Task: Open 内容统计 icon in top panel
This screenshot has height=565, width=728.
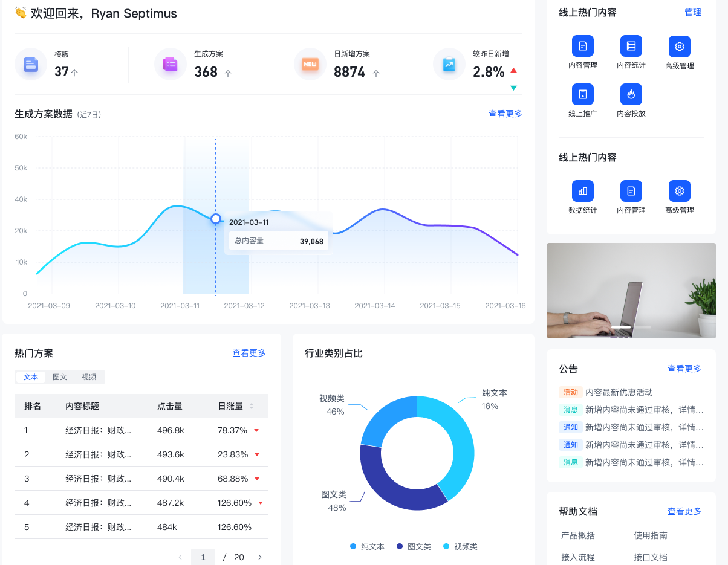Action: click(631, 47)
